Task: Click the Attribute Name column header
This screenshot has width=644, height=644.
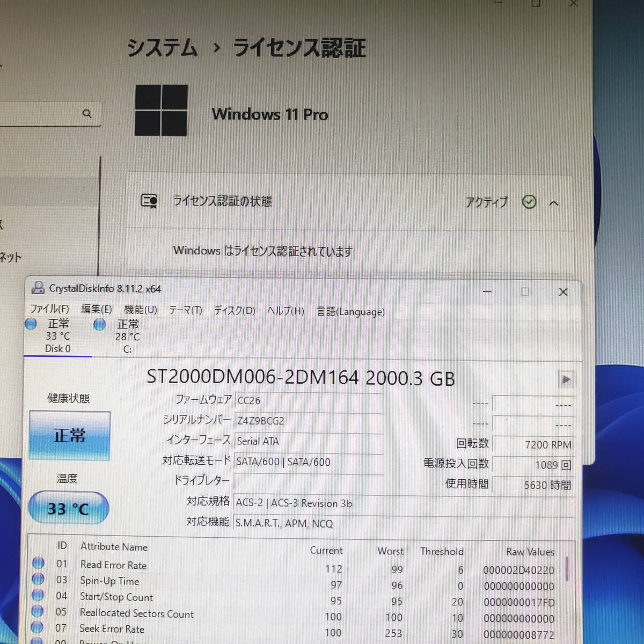Action: pos(114,547)
